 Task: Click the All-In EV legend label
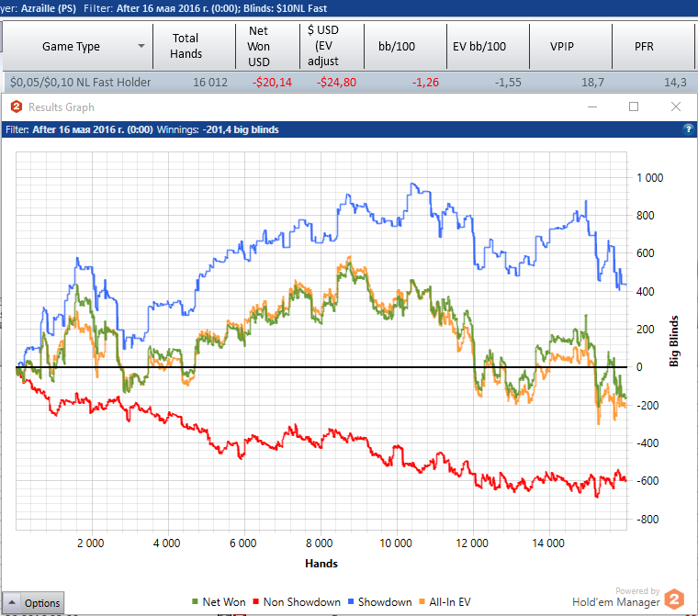coord(450,601)
